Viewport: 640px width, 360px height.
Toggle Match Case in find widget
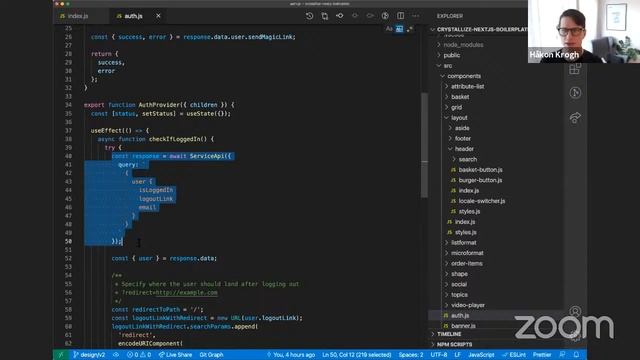pyautogui.click(x=389, y=29)
